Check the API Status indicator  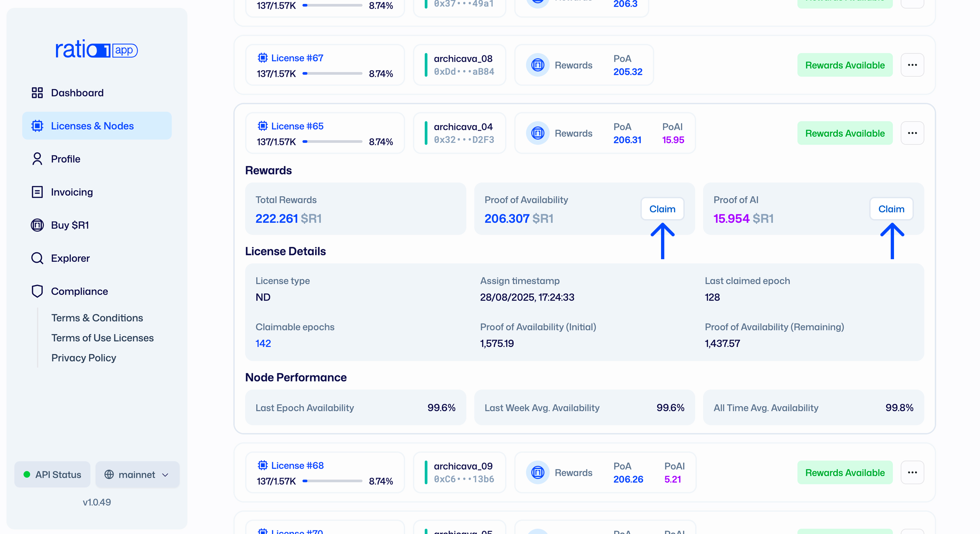click(x=52, y=474)
